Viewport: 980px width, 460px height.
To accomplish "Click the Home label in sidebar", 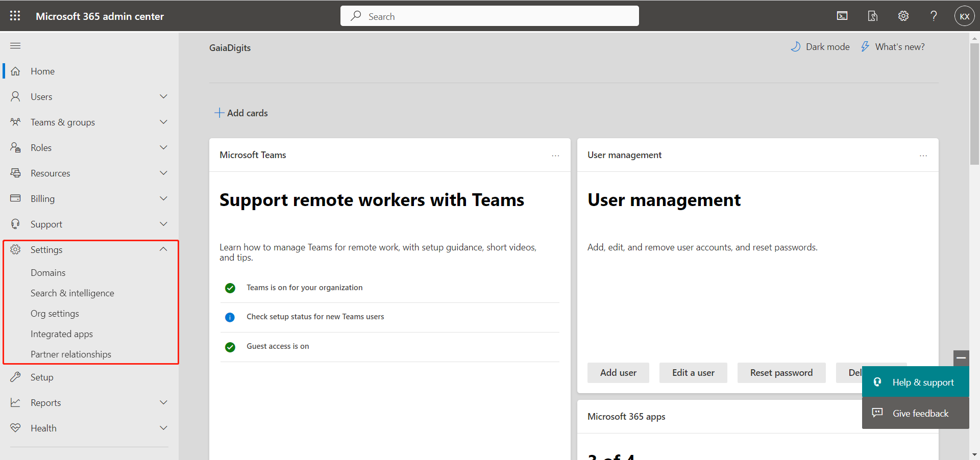I will (42, 71).
